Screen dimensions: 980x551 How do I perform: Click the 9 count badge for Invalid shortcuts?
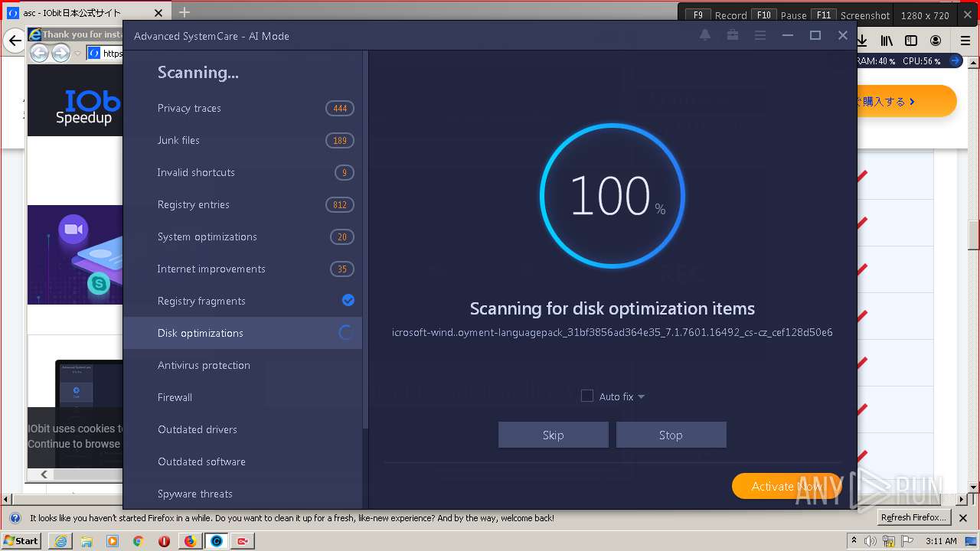[345, 173]
